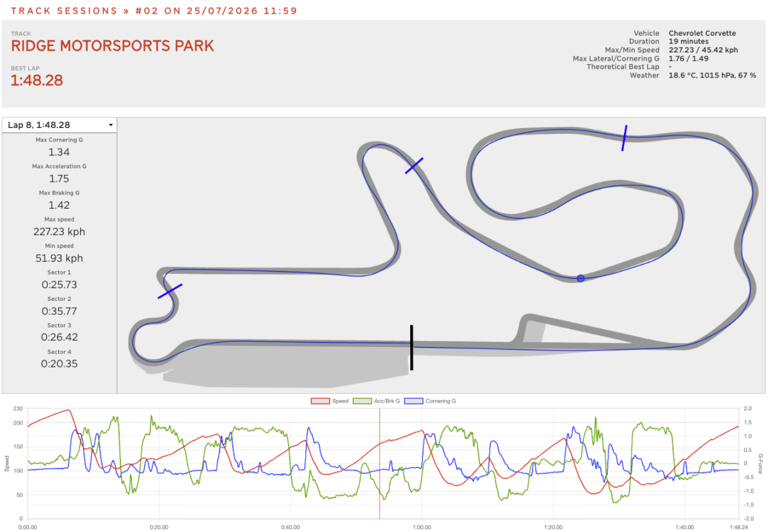Click the Max Cornering G value 1.34
This screenshot has width=768, height=532.
point(59,152)
